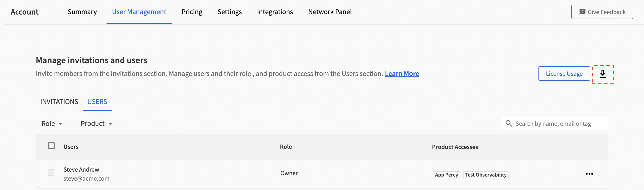Click the Give Feedback button

pyautogui.click(x=602, y=12)
